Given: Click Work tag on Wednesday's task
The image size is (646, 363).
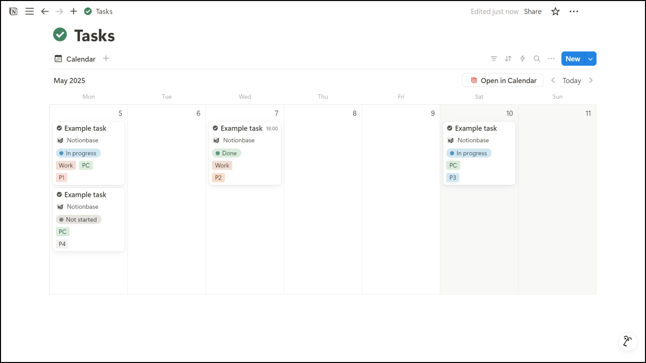Looking at the screenshot, I should click(x=222, y=165).
